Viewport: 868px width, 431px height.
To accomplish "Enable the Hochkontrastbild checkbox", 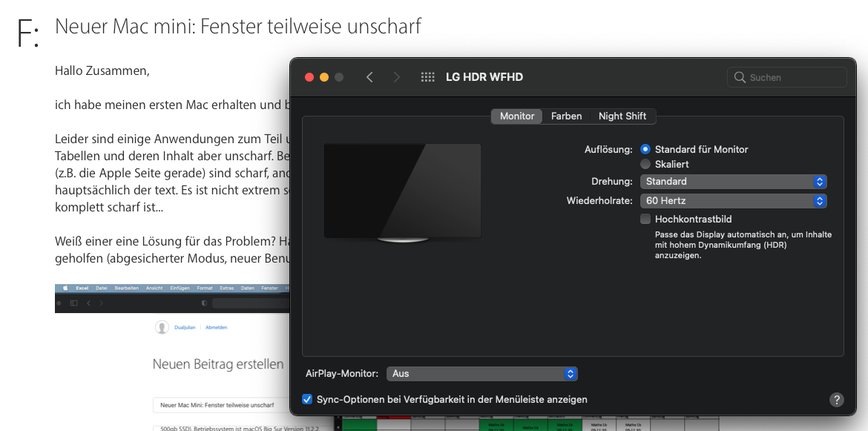I will pos(645,219).
